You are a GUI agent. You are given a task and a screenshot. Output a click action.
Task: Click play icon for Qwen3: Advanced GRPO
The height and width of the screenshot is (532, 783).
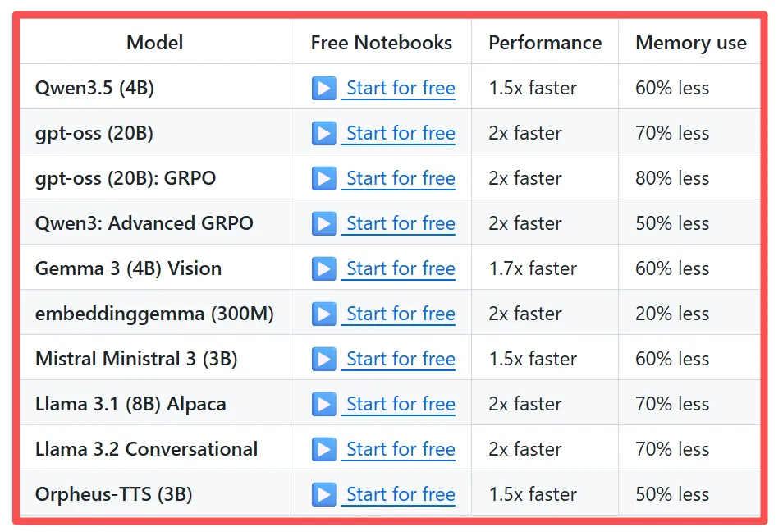click(324, 223)
